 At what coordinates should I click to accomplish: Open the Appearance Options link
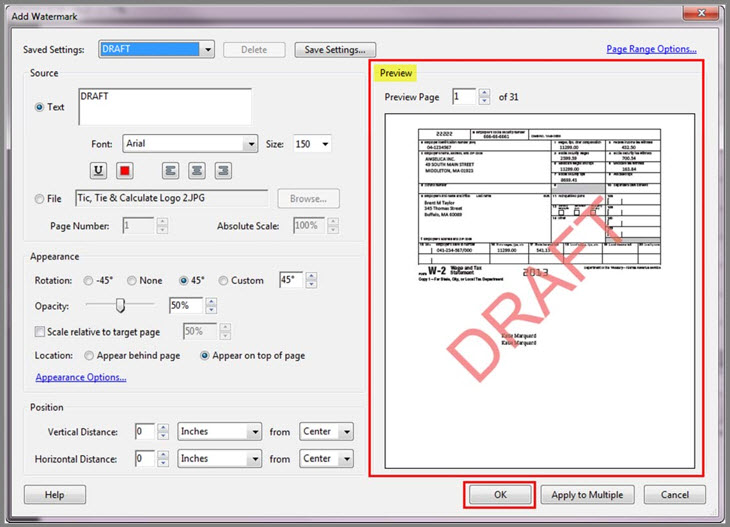pos(81,377)
